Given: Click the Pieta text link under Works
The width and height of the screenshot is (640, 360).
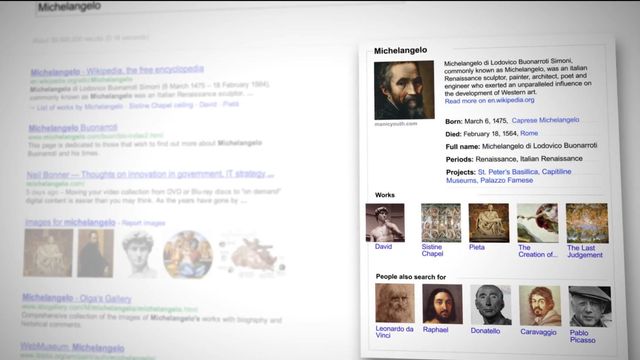Looking at the screenshot, I should (x=477, y=247).
